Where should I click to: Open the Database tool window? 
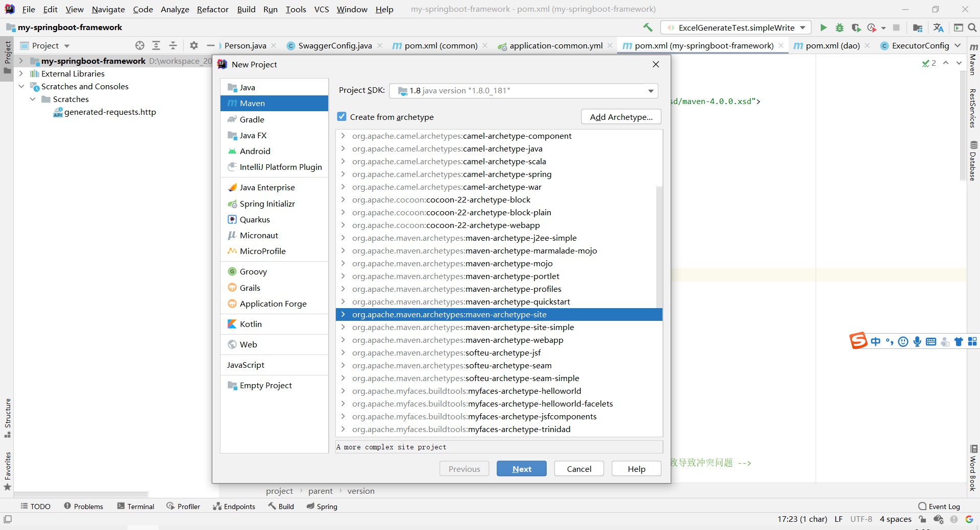973,161
